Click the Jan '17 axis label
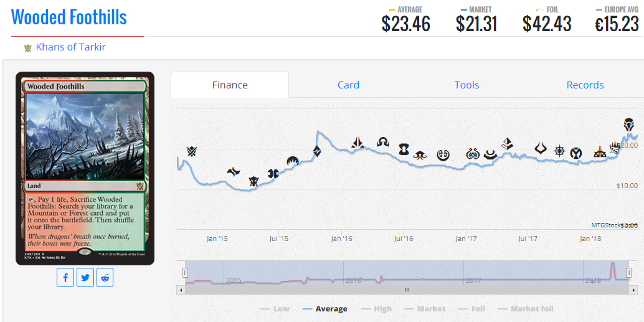The image size is (644, 322). [x=466, y=239]
